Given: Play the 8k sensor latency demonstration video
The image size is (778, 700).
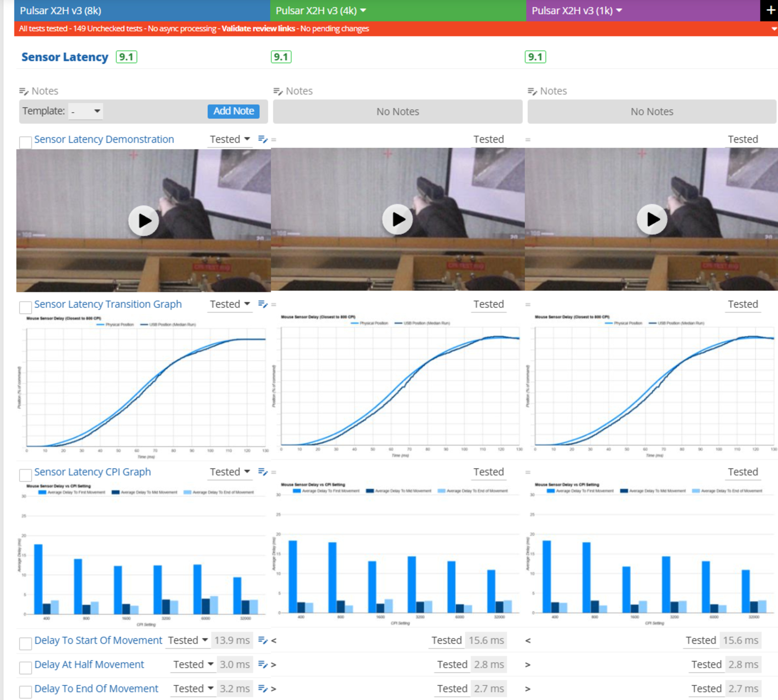Looking at the screenshot, I should tap(143, 221).
